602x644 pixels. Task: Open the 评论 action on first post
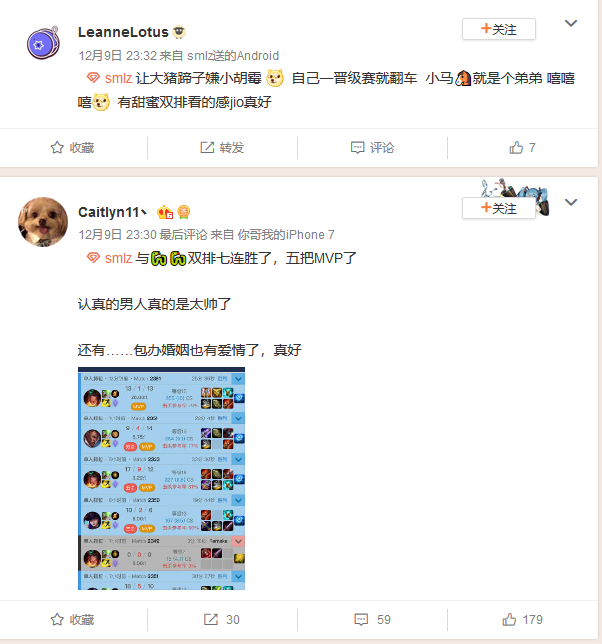pyautogui.click(x=372, y=147)
